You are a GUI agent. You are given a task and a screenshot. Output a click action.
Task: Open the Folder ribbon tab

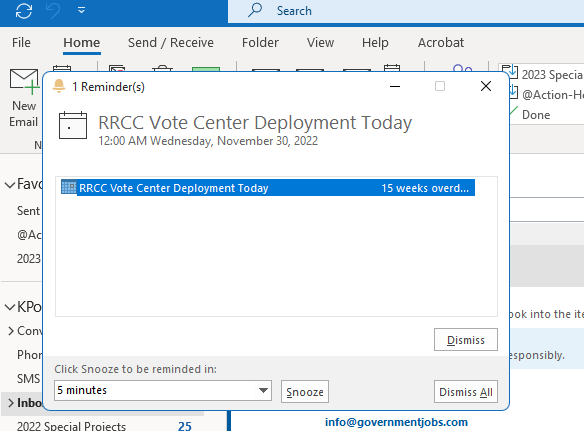(x=260, y=42)
